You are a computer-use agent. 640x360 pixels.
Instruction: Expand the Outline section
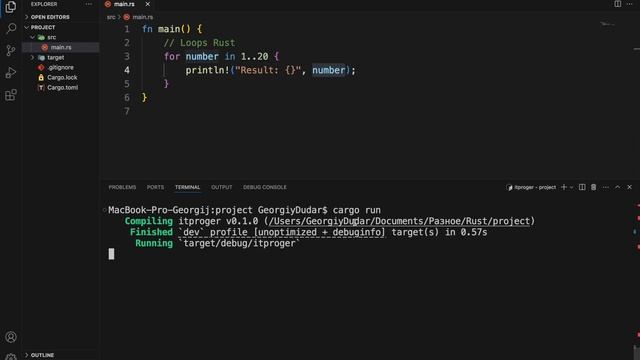coord(39,355)
